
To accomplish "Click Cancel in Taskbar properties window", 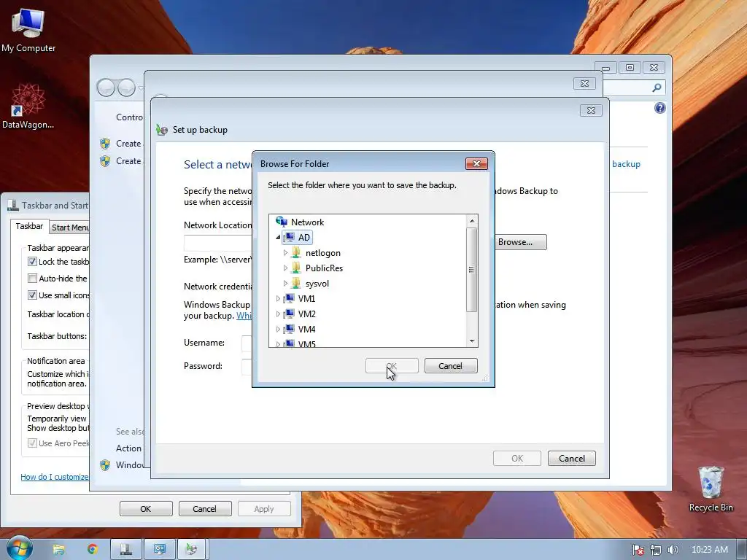I will pos(205,508).
